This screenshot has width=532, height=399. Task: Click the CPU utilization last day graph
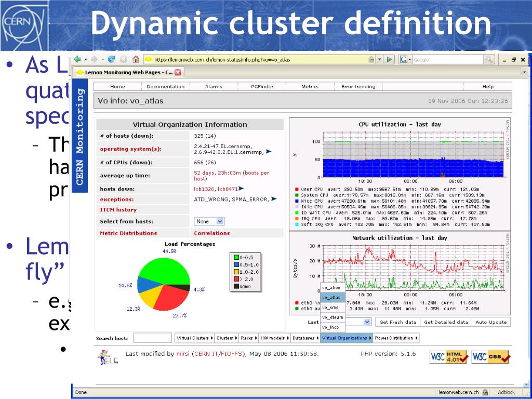[400, 174]
